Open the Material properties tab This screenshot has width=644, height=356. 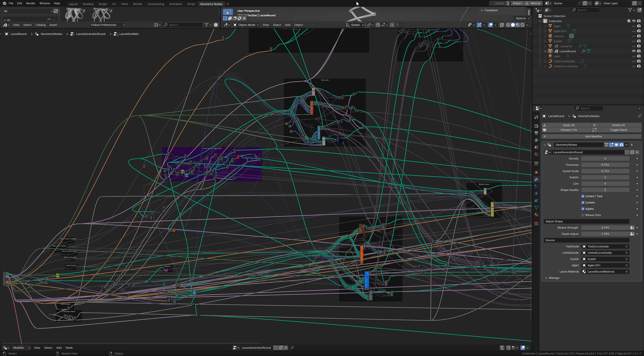pyautogui.click(x=536, y=215)
